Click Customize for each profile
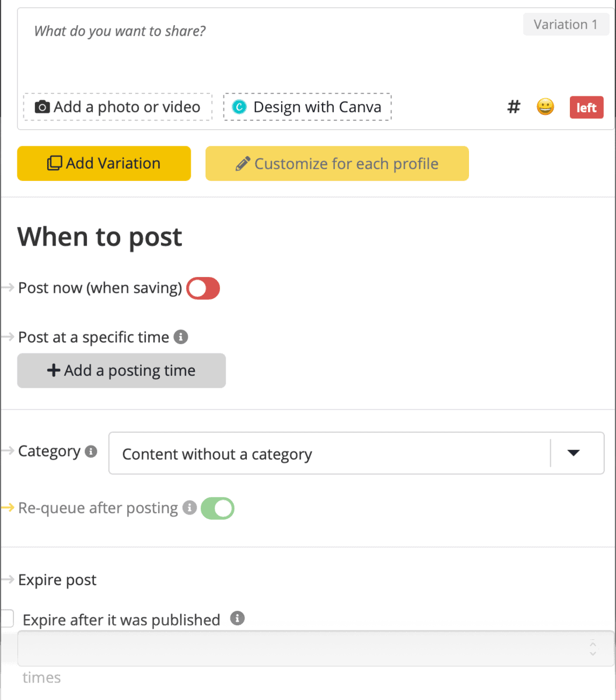This screenshot has height=700, width=616. [x=337, y=163]
